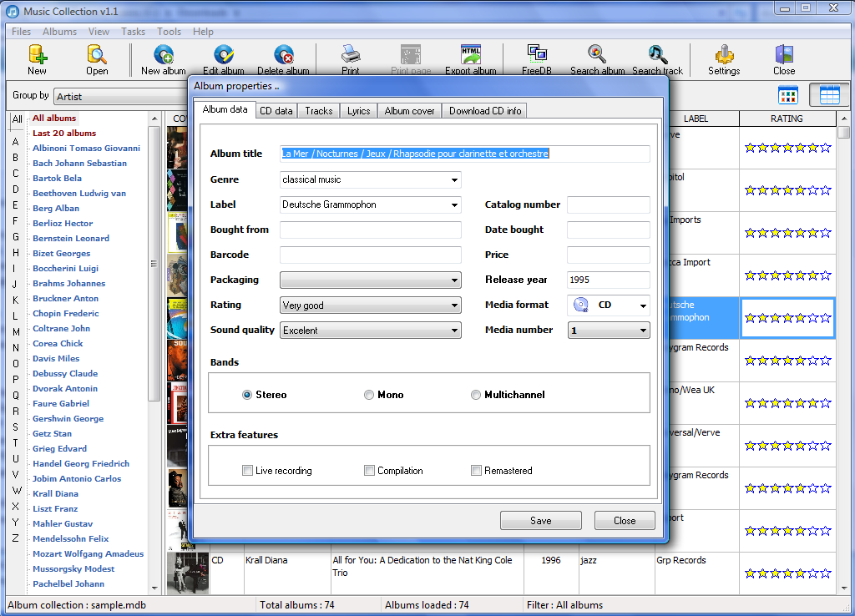Open a collection with the Open icon
This screenshot has height=616, width=855.
[97, 56]
